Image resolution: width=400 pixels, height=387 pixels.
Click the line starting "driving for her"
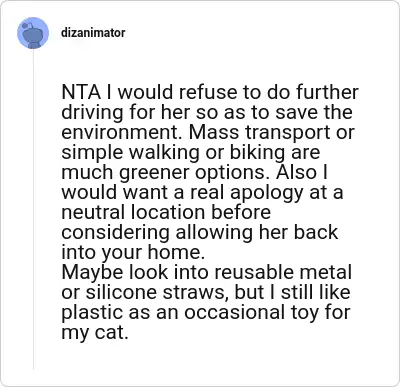tap(207, 112)
